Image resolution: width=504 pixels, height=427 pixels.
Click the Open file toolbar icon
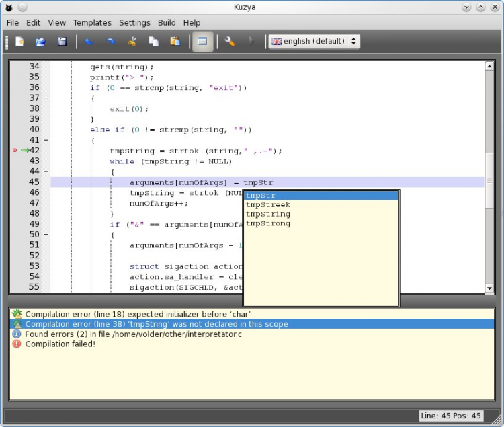tap(40, 42)
